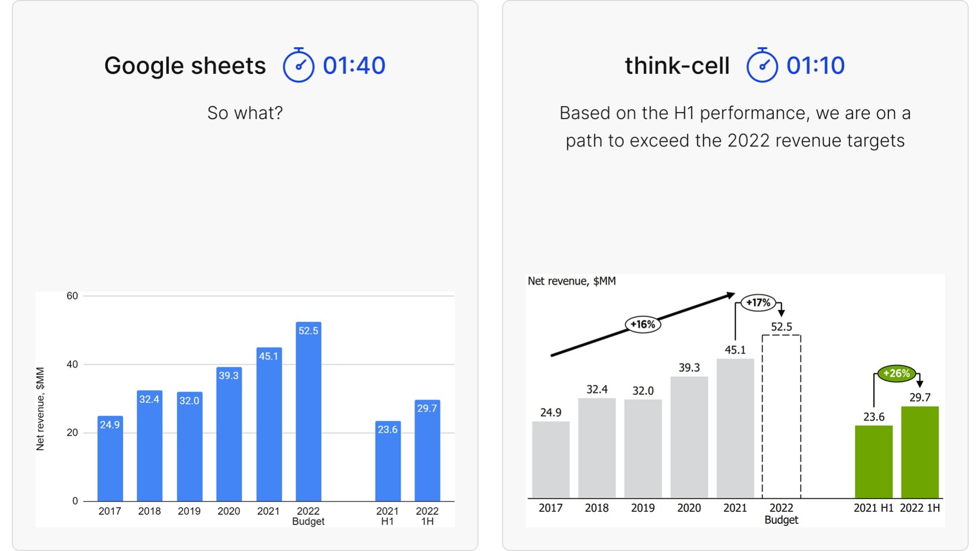980x551 pixels.
Task: Select the green 23.6 bar for 2021 H1
Action: click(873, 462)
